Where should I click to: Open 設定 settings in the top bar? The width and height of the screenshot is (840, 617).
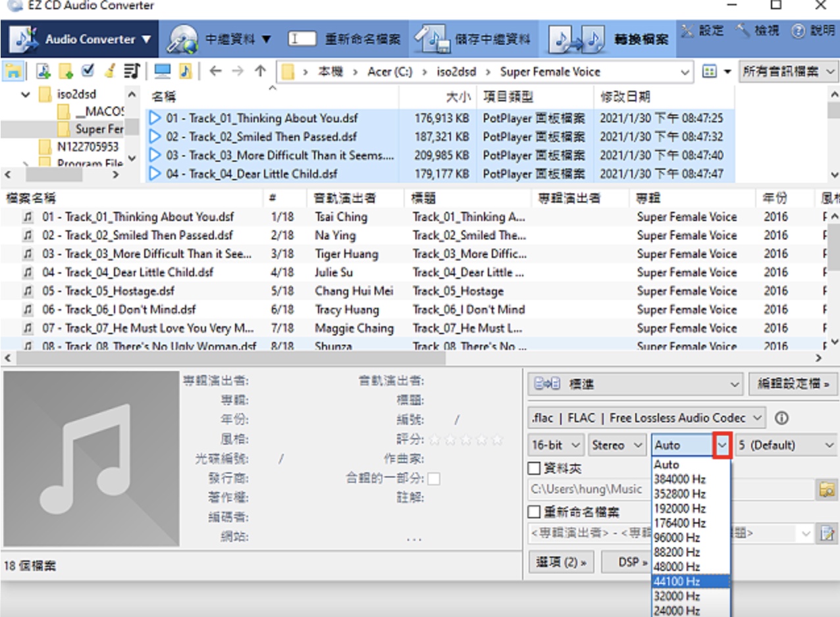[702, 31]
